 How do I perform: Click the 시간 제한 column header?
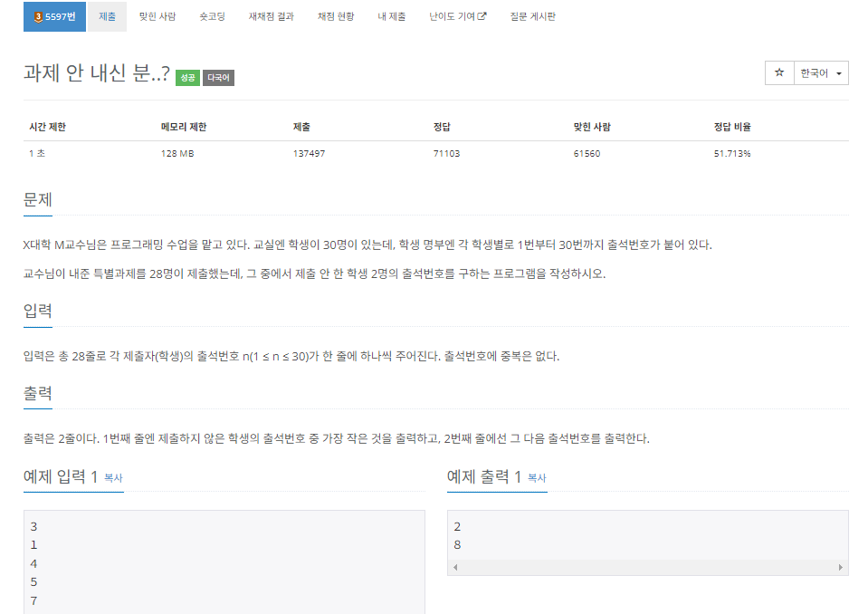(x=48, y=127)
